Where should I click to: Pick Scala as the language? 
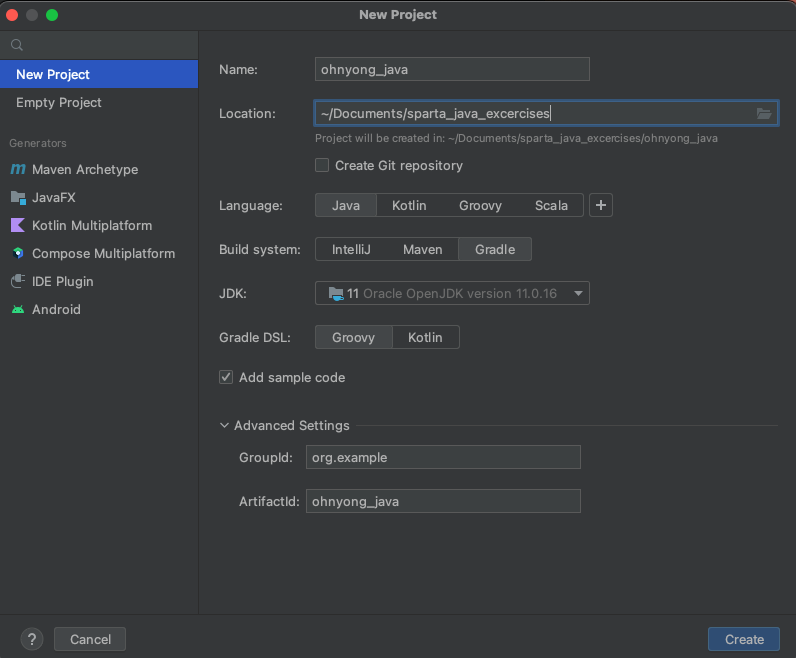tap(551, 205)
